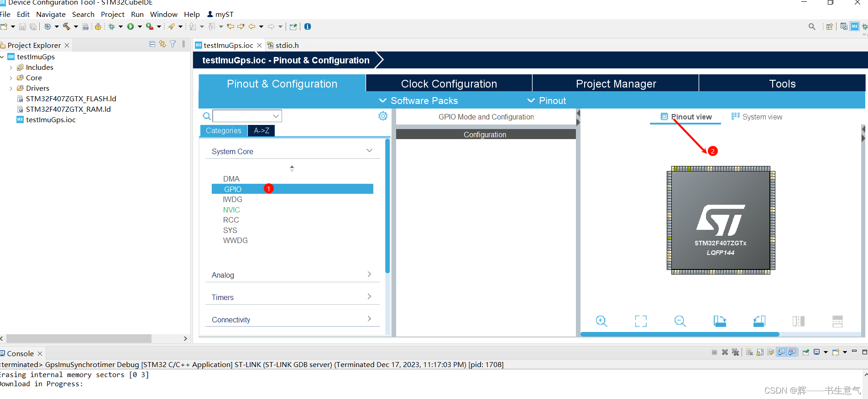Rotate the chip clockwise
868x399 pixels.
(720, 321)
